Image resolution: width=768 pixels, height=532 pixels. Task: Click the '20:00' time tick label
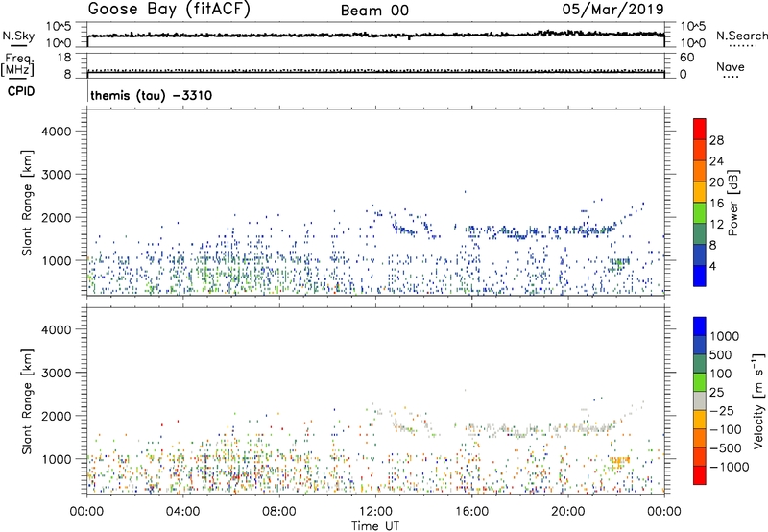pyautogui.click(x=568, y=512)
